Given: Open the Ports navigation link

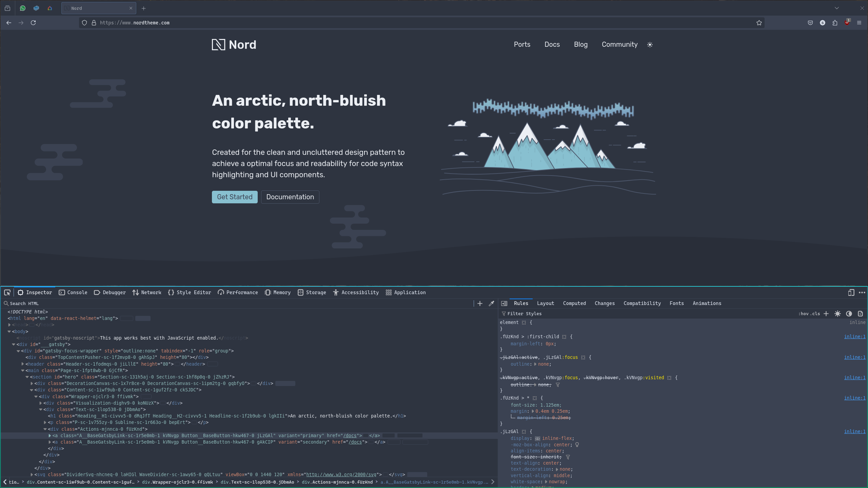Looking at the screenshot, I should pos(522,44).
